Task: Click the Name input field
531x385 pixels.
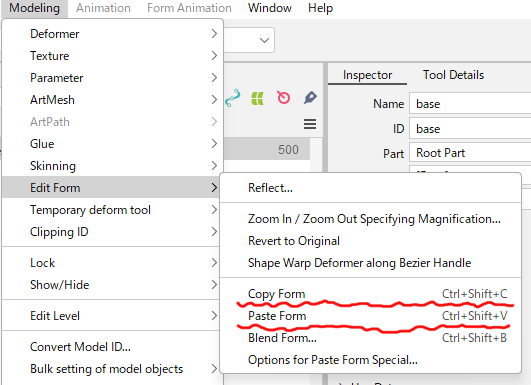Action: pyautogui.click(x=470, y=104)
